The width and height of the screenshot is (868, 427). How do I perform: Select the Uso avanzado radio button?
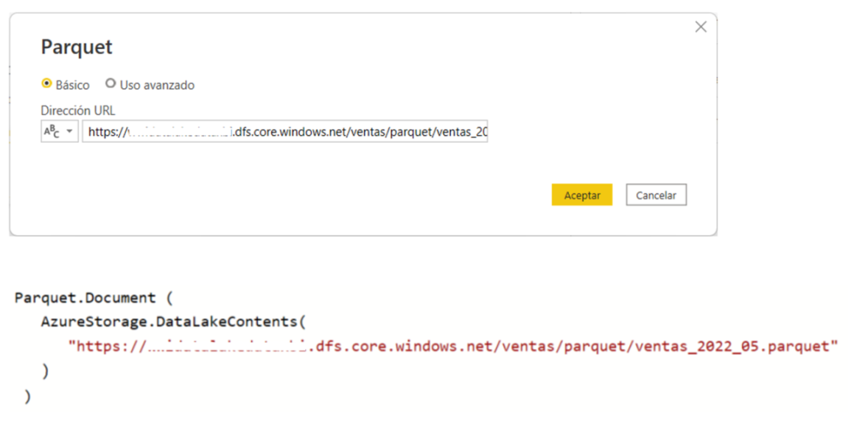(x=111, y=83)
